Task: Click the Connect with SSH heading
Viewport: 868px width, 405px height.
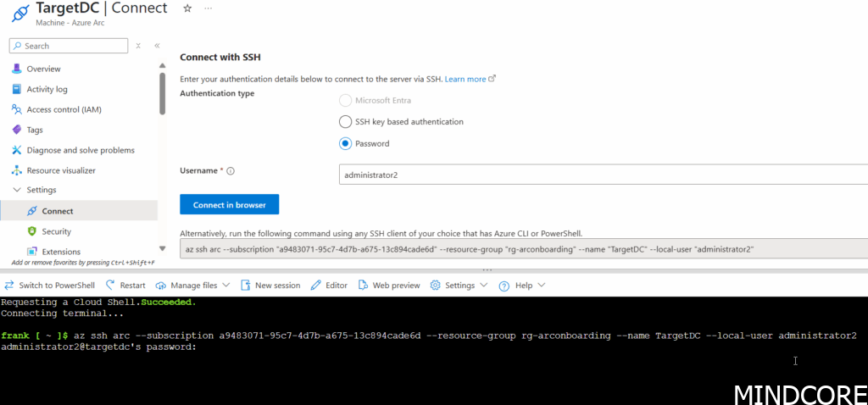Action: [220, 57]
